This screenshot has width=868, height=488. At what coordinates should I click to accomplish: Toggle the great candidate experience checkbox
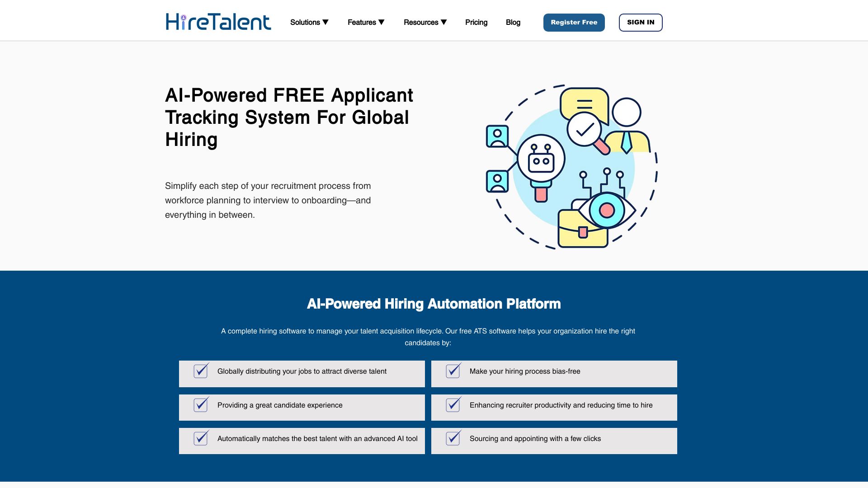(x=200, y=404)
